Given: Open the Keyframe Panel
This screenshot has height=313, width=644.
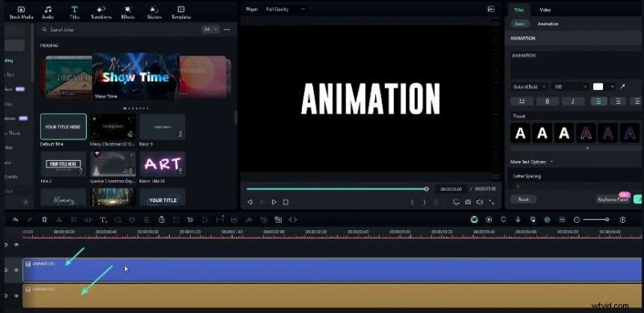Looking at the screenshot, I should click(x=613, y=200).
